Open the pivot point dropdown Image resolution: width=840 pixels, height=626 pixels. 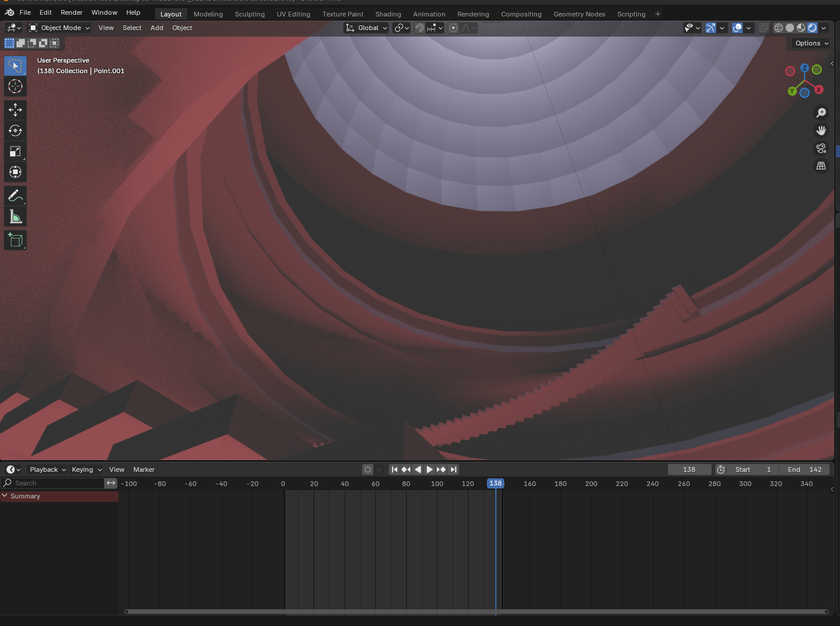(x=402, y=28)
